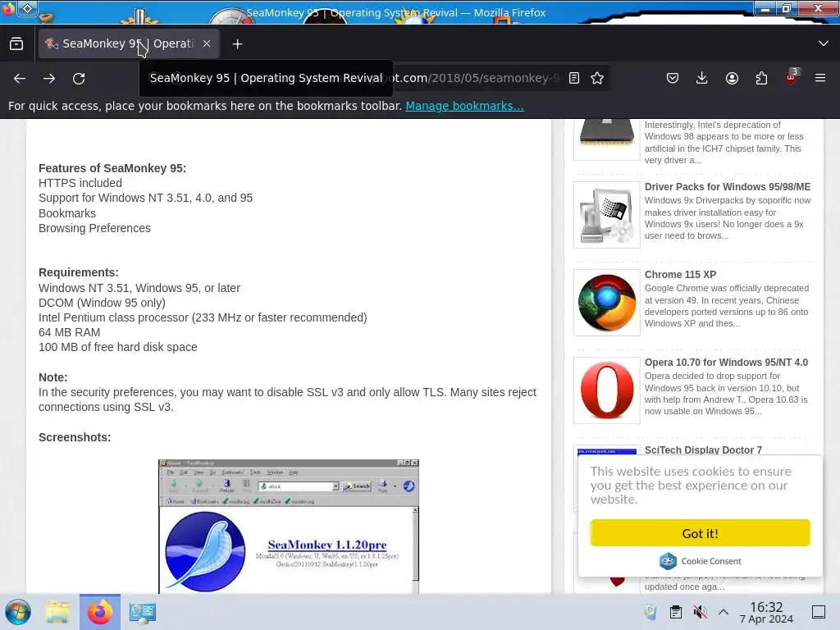The image size is (840, 630).
Task: Click the HTTPS included line
Action: coord(80,183)
